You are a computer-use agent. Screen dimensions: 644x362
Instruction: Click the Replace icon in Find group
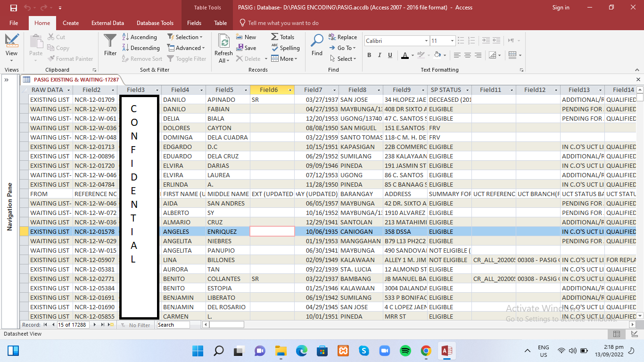(343, 37)
